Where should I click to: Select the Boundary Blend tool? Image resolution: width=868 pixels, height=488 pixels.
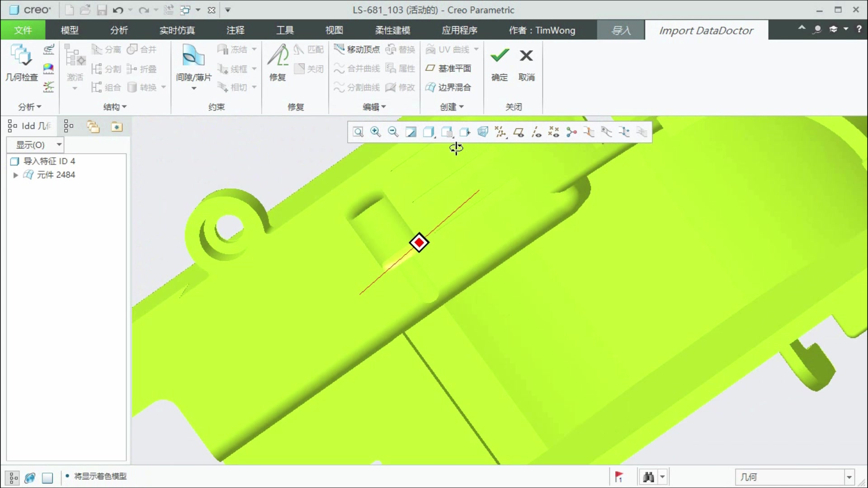click(448, 87)
